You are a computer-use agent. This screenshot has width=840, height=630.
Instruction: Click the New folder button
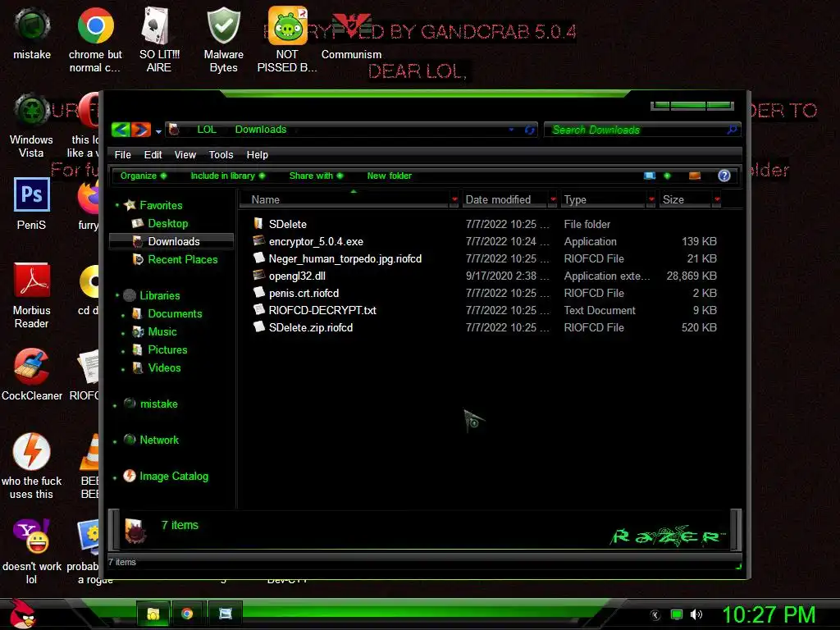click(390, 176)
